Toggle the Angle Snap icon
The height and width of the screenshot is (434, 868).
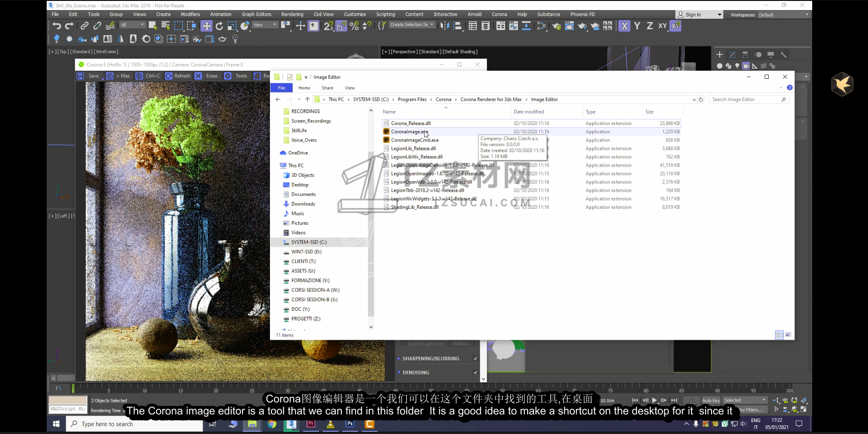tap(341, 26)
